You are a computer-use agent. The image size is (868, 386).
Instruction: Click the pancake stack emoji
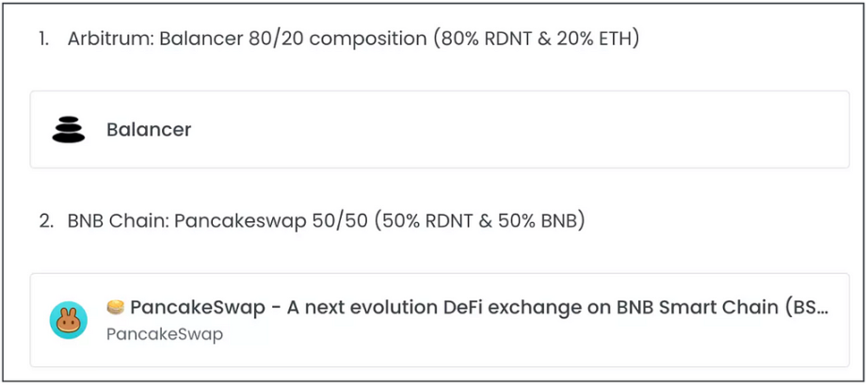pos(116,307)
